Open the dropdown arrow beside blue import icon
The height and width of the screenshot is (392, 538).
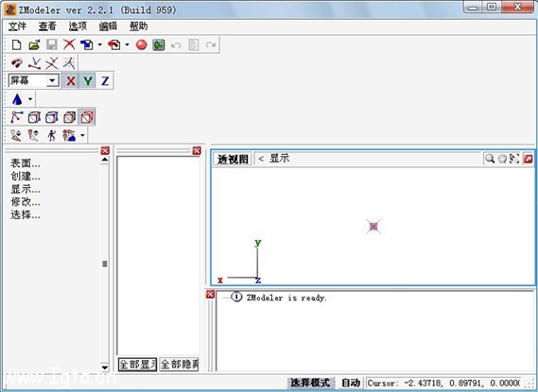tap(100, 45)
